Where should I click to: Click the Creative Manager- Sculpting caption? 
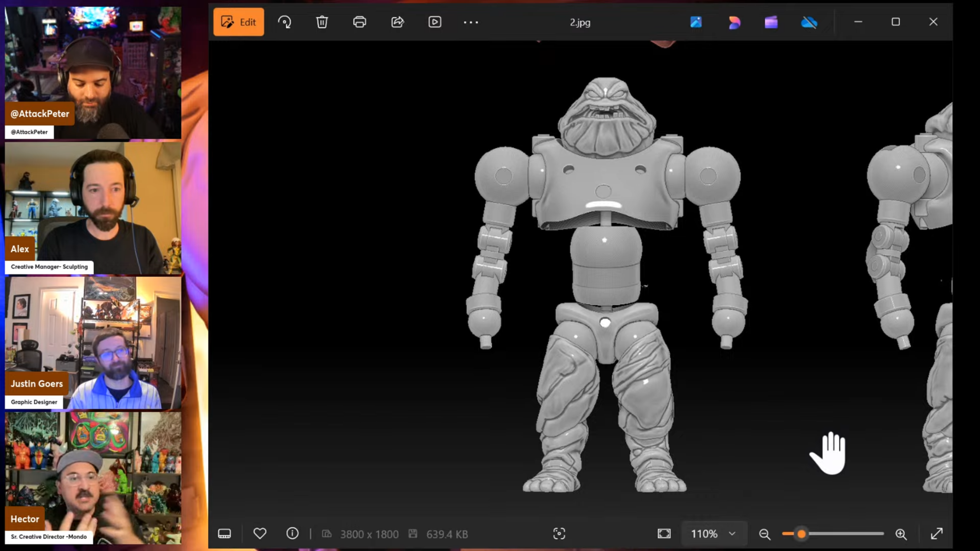coord(49,267)
